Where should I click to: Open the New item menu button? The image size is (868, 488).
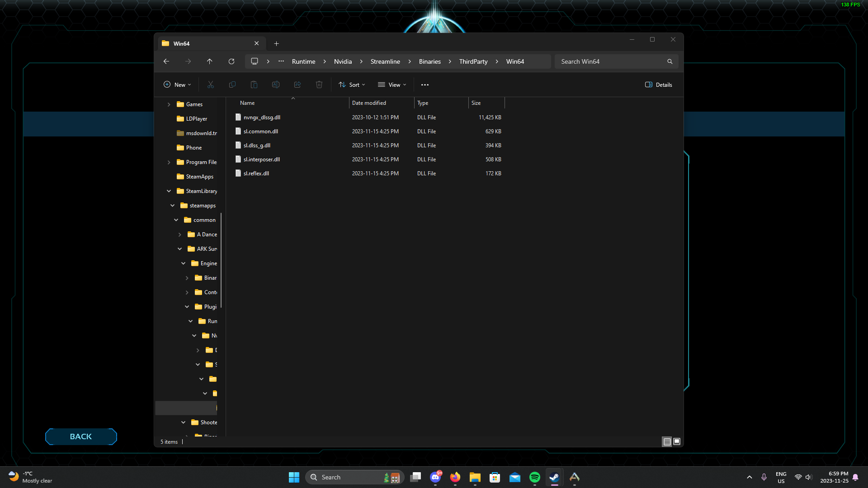(177, 84)
